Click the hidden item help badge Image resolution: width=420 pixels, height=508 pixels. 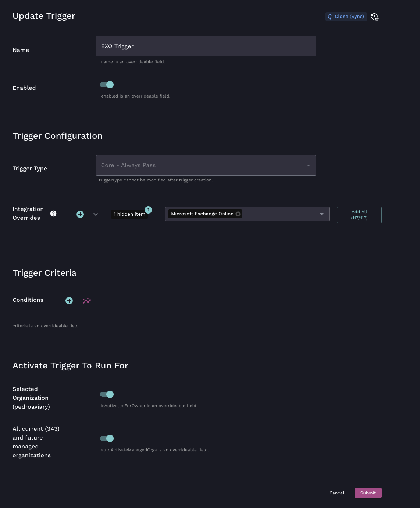click(x=148, y=210)
